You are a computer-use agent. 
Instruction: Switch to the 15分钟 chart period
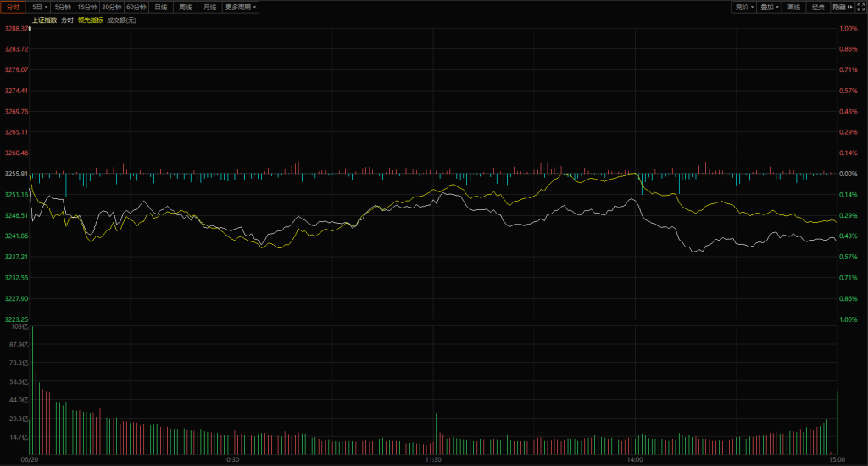click(87, 7)
